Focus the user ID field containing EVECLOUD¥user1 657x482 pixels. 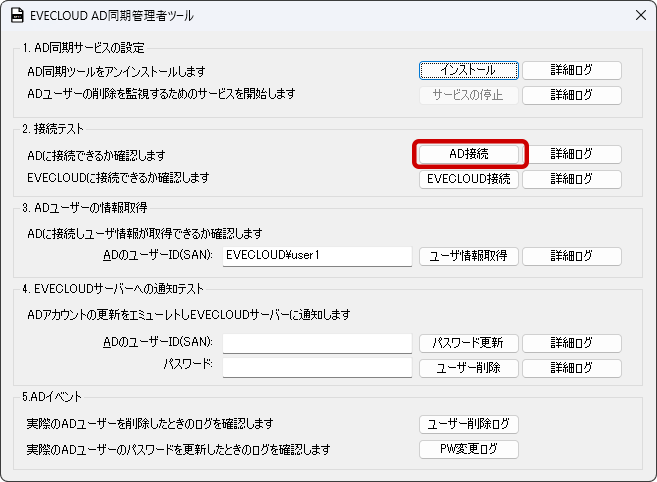317,255
